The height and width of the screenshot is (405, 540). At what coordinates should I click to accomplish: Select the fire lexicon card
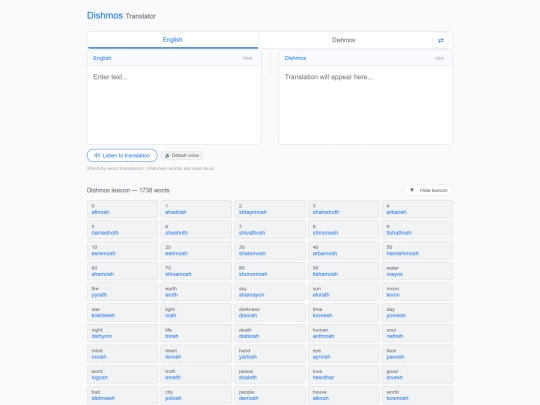point(123,292)
